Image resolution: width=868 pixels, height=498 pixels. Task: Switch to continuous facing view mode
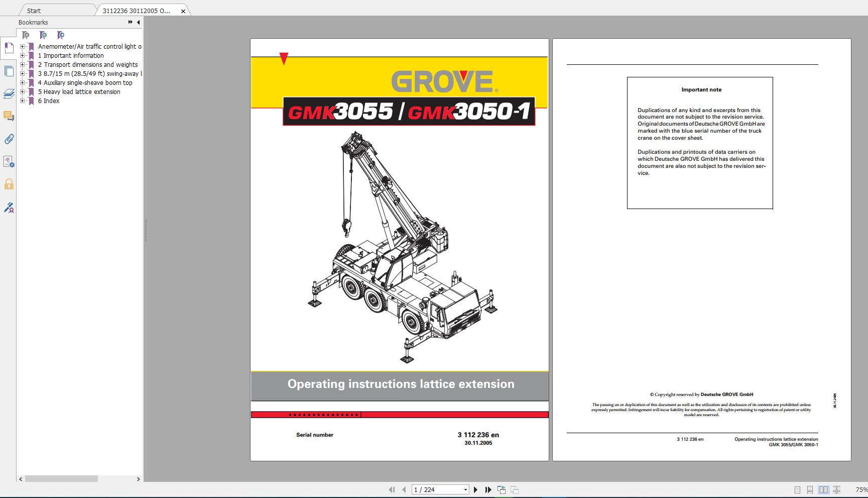click(x=836, y=490)
